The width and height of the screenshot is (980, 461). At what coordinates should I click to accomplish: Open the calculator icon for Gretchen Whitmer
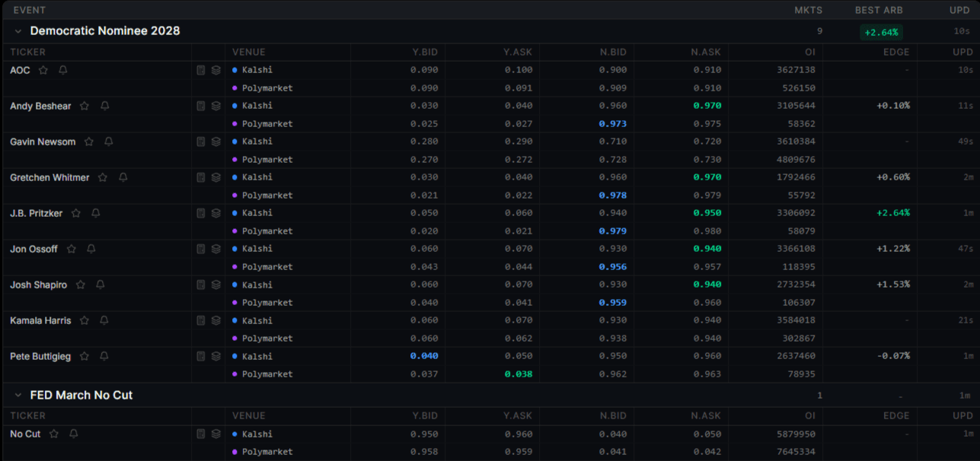(x=201, y=177)
